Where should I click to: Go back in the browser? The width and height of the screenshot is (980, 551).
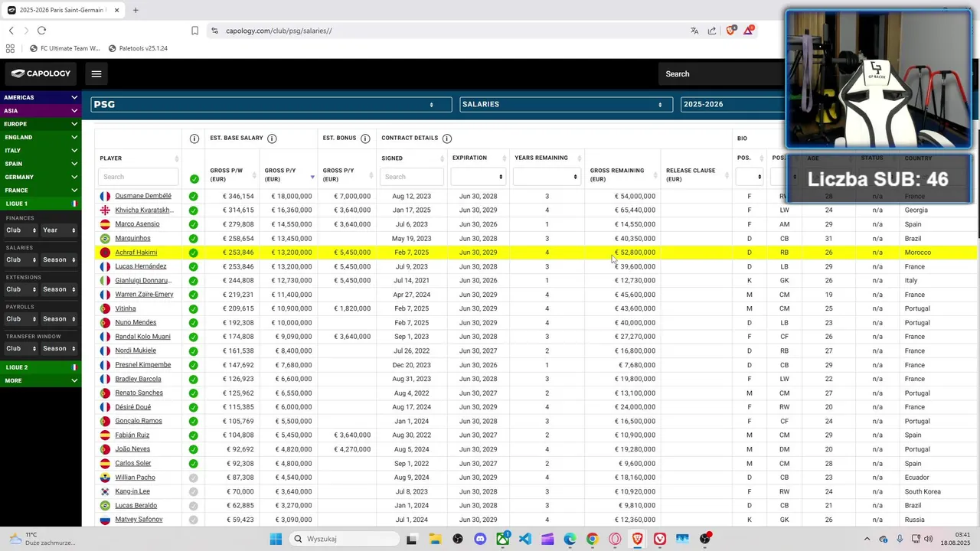coord(11,31)
